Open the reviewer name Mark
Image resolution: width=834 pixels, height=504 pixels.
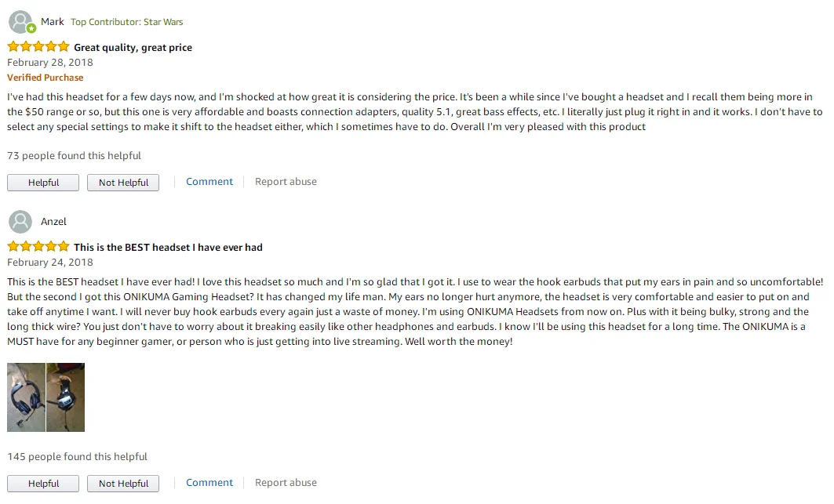tap(53, 22)
